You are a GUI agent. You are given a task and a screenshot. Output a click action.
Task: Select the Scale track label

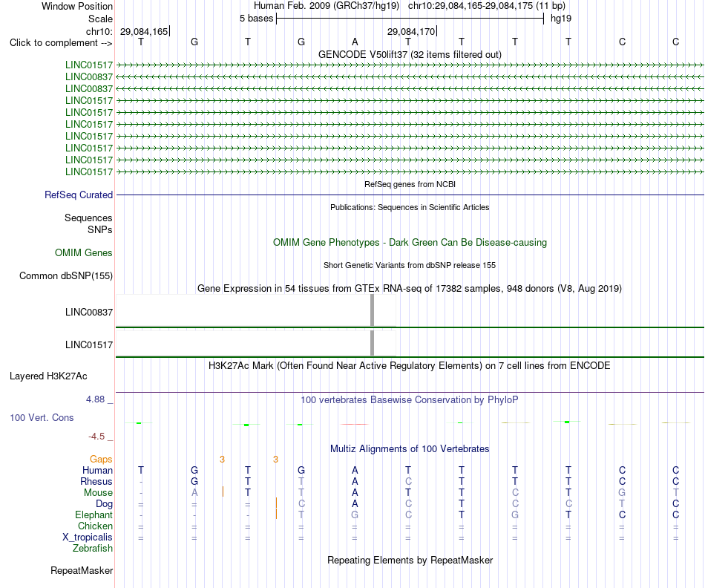click(x=100, y=19)
